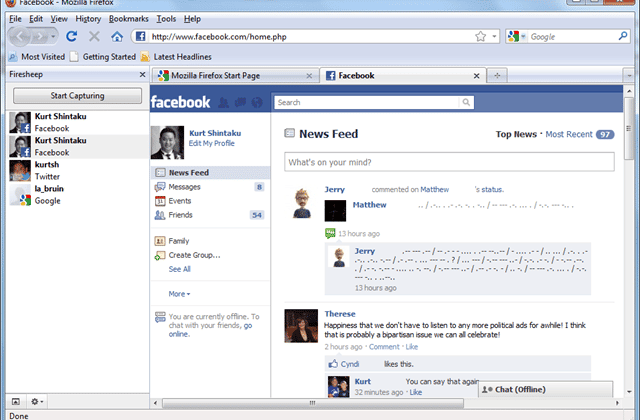Click the Facebook search magnifier button
The height and width of the screenshot is (420, 640).
466,102
